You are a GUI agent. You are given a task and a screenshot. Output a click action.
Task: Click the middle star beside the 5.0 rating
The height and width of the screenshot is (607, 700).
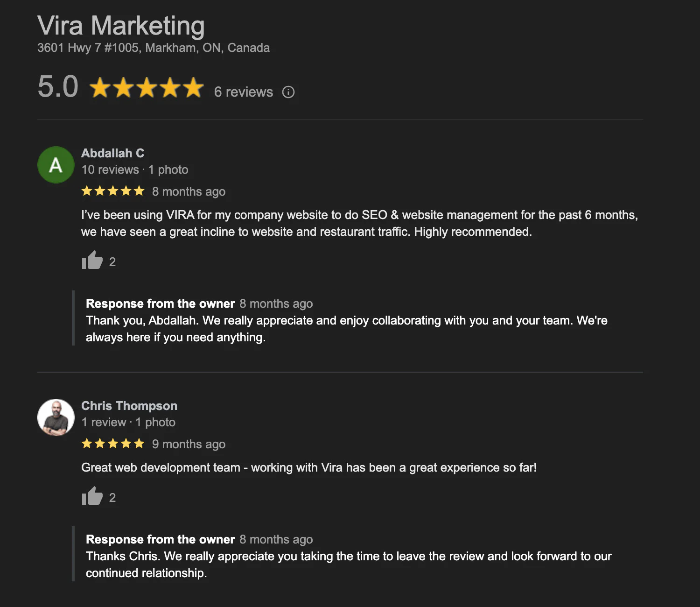coord(146,87)
